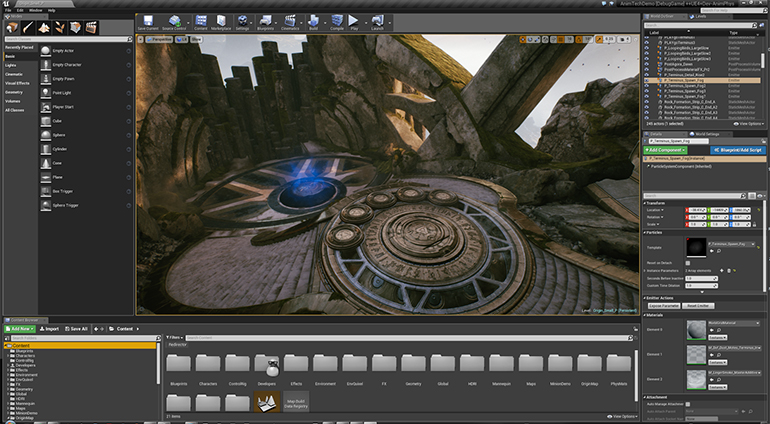
Task: Expand the Environment folder in tree
Action: point(8,374)
